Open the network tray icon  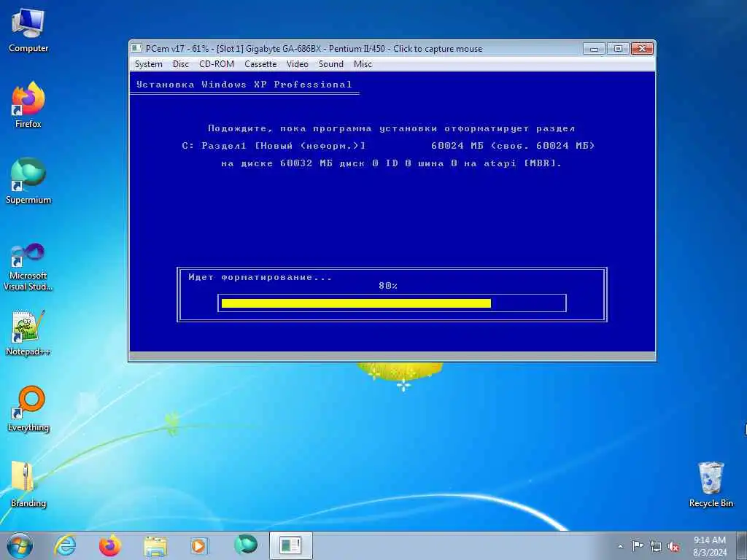(656, 547)
